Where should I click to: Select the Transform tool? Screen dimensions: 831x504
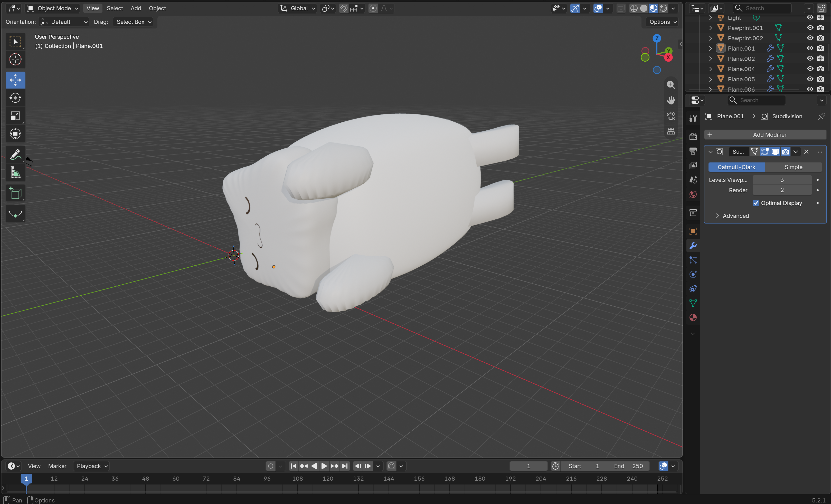pos(15,134)
